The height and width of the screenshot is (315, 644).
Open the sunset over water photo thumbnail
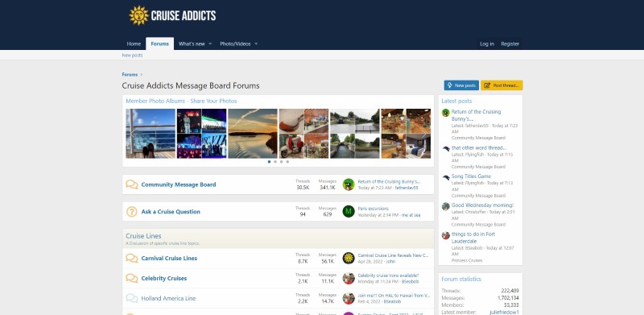pyautogui.click(x=253, y=134)
